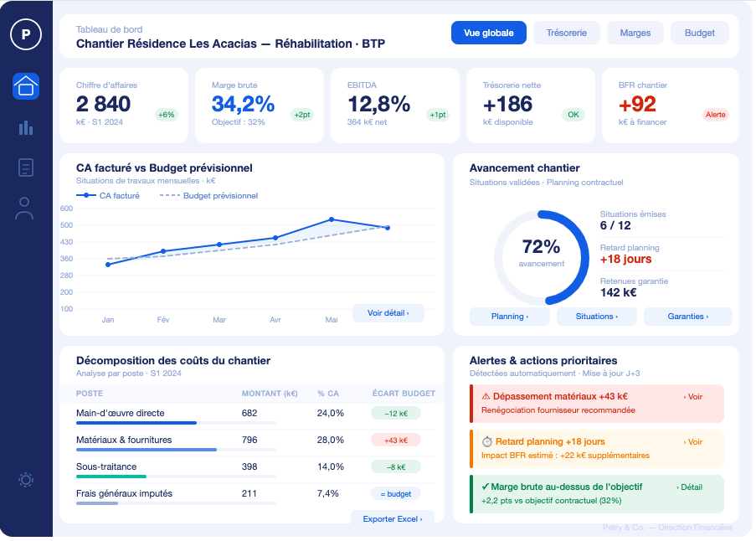Click the Jan data point on CA facturé line

tap(108, 265)
